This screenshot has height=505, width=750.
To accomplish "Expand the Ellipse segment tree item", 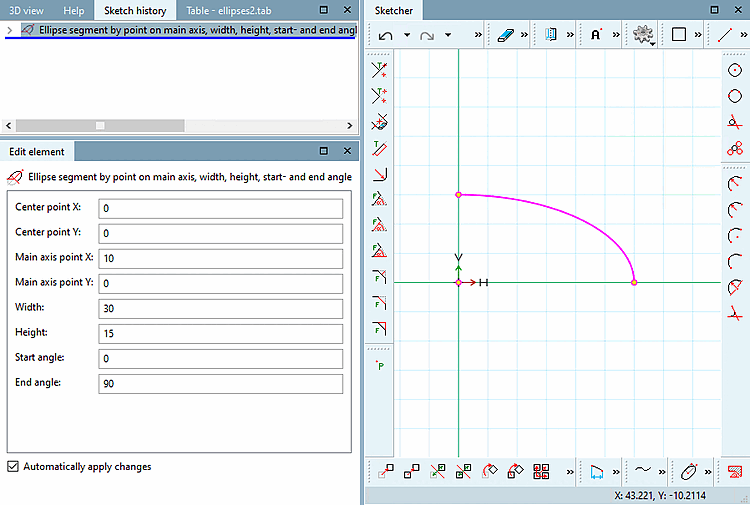I will [x=9, y=30].
